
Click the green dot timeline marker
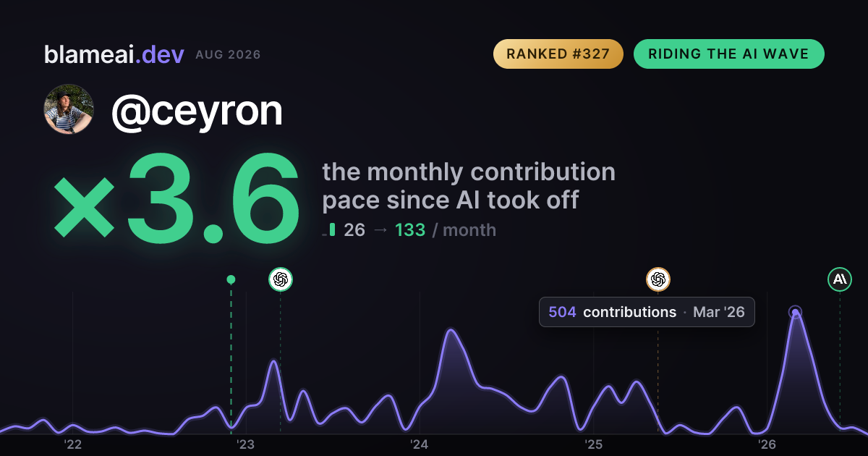click(231, 279)
